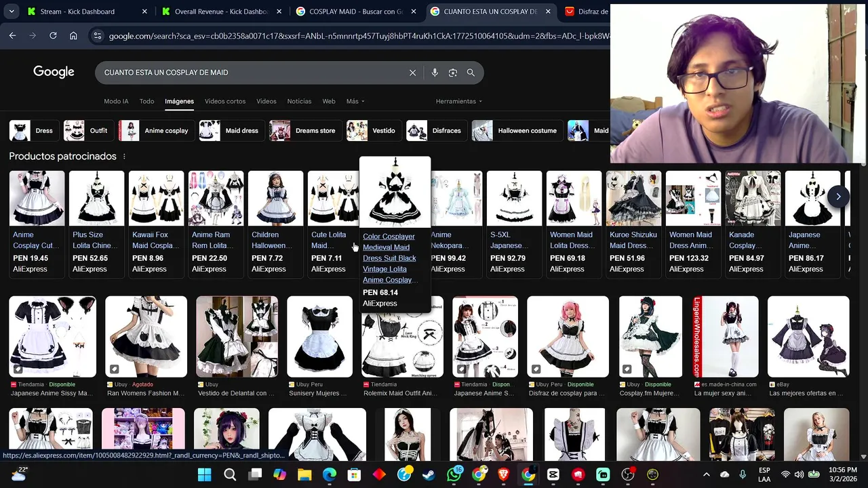Open Color Cosplayer Medieval Maid Dress link
The height and width of the screenshot is (488, 868).
click(389, 258)
